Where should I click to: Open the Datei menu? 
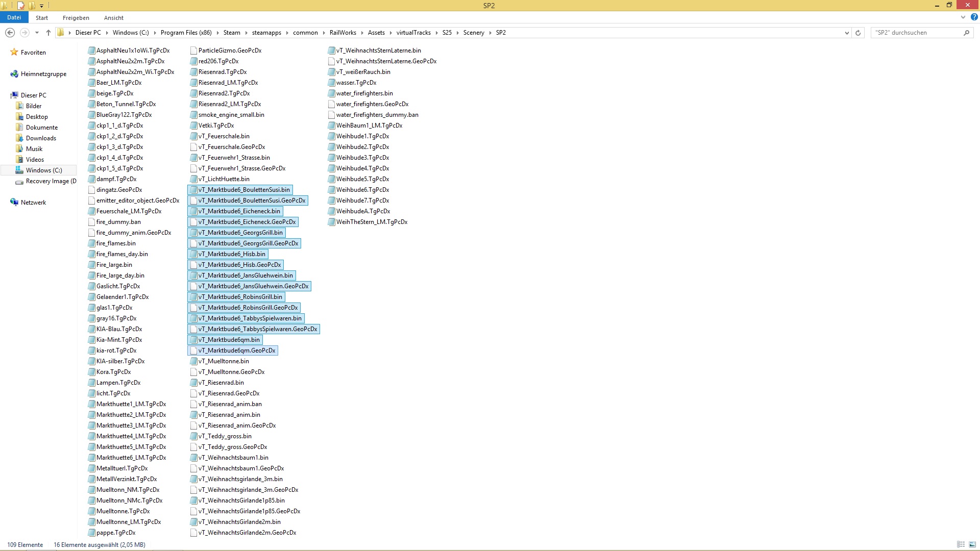point(14,17)
